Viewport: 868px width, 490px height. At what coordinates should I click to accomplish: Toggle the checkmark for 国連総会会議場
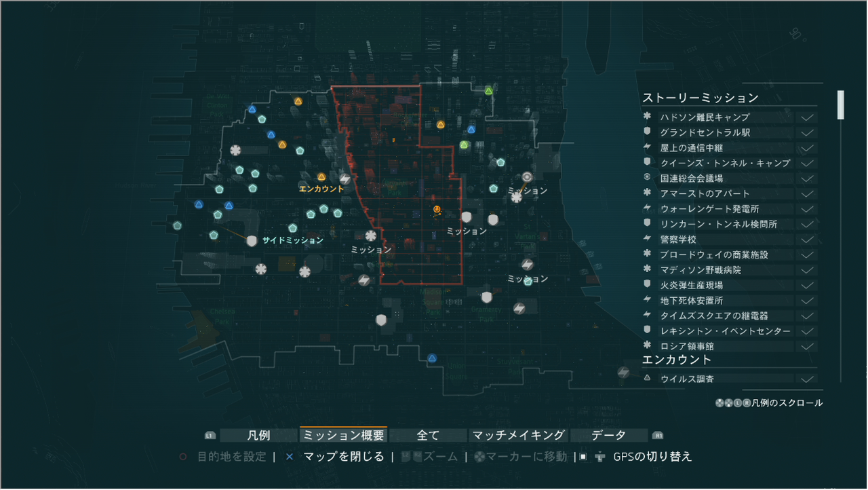(807, 178)
